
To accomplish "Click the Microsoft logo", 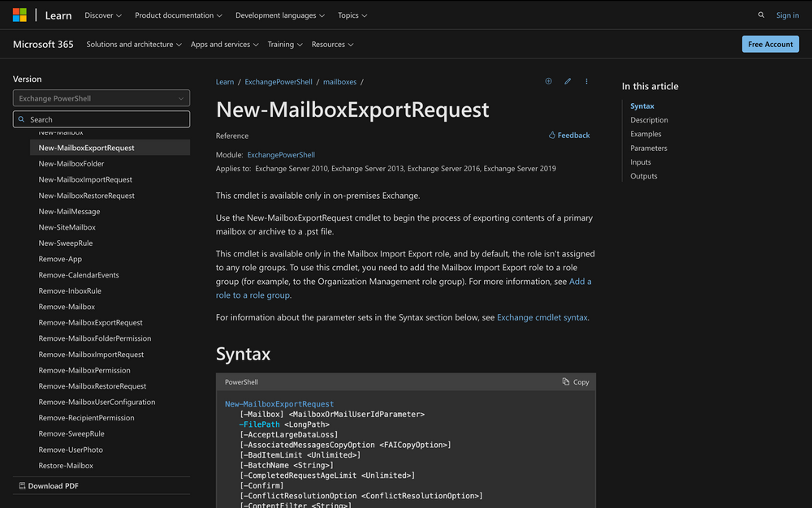I will [19, 14].
